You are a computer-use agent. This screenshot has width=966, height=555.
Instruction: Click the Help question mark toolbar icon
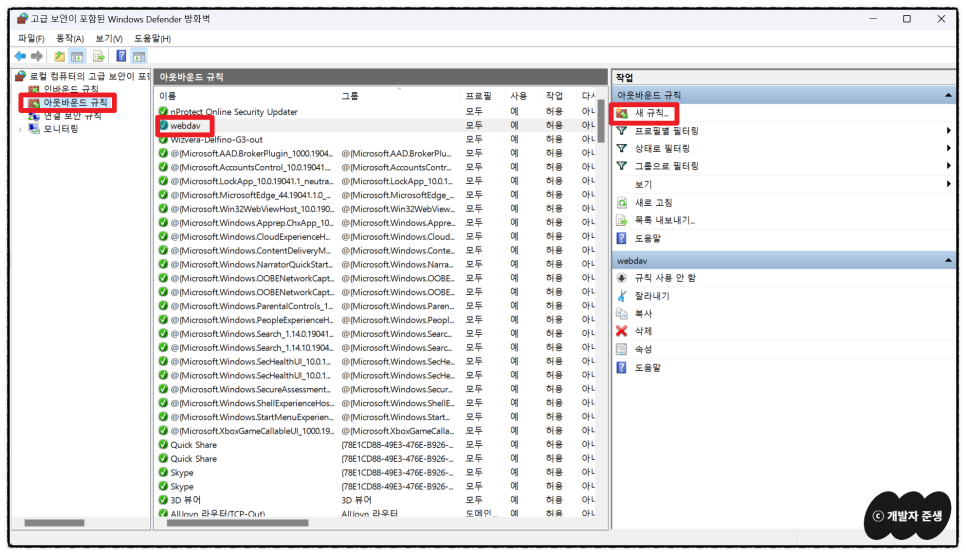click(121, 56)
